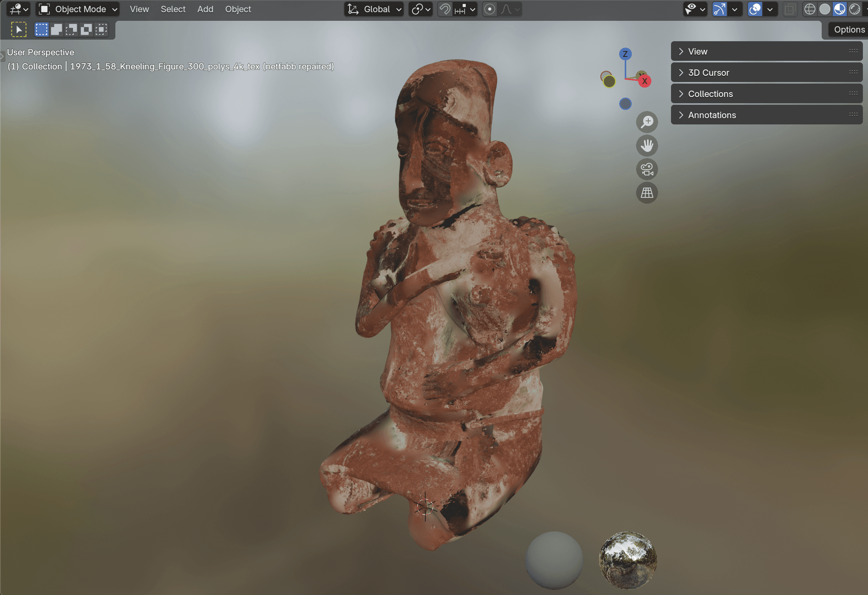Click the Options button
This screenshot has height=595, width=868.
(849, 29)
